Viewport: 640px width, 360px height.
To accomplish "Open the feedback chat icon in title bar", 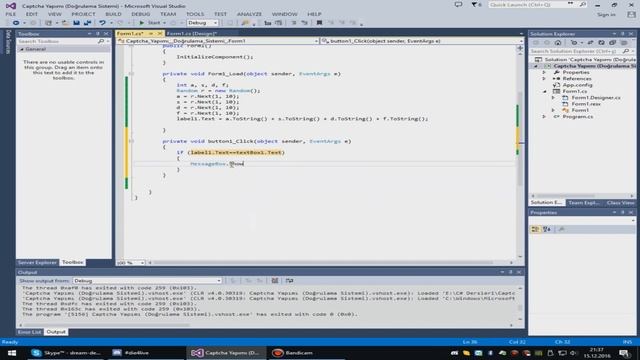I will 458,4.
